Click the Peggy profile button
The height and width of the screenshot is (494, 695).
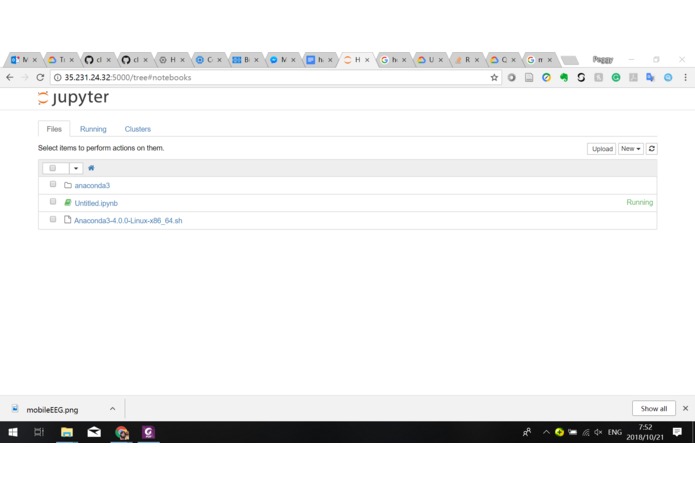click(603, 59)
